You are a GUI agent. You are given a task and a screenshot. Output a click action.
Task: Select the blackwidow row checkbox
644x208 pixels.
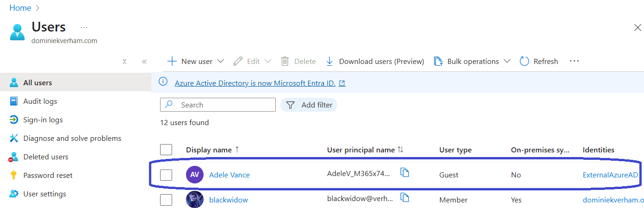tap(166, 200)
